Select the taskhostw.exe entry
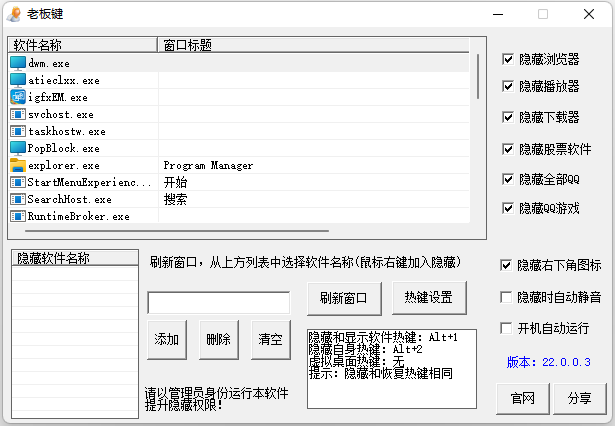 [x=67, y=131]
